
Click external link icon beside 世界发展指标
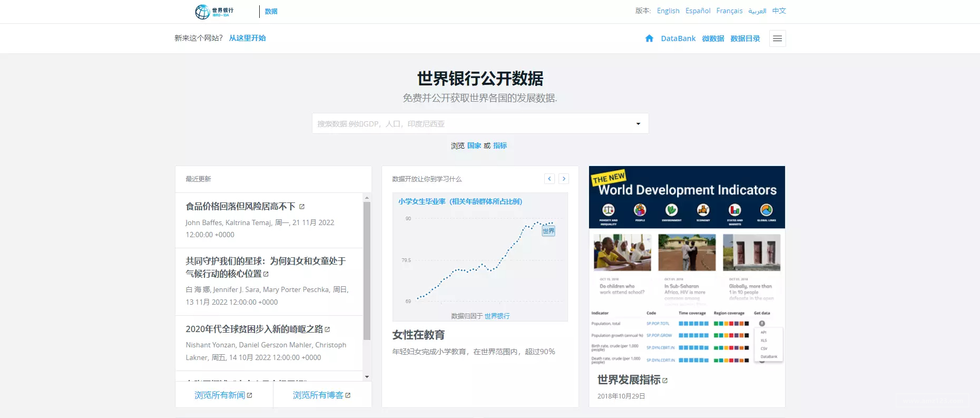(x=665, y=381)
